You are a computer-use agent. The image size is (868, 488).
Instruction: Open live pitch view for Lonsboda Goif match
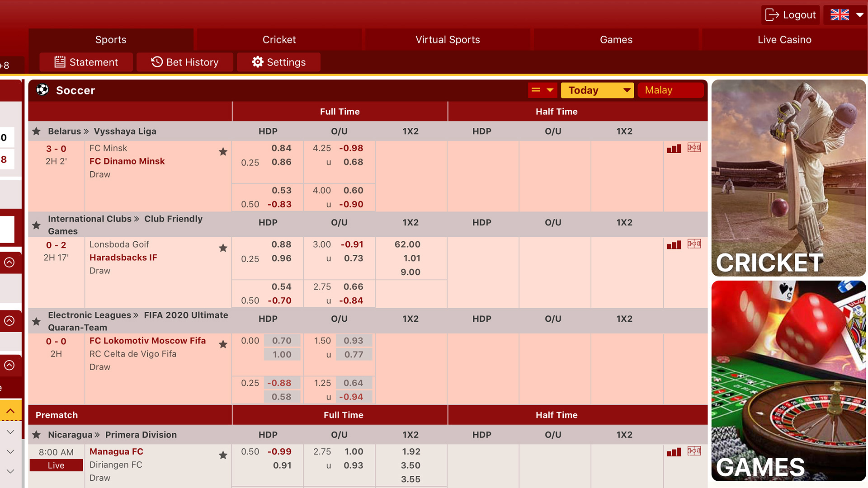(x=694, y=244)
